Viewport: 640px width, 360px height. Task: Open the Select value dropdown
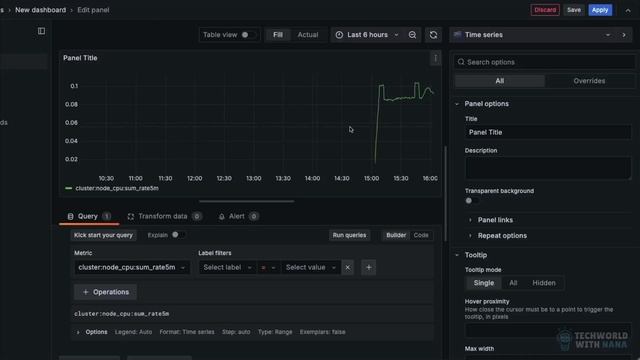coord(311,268)
